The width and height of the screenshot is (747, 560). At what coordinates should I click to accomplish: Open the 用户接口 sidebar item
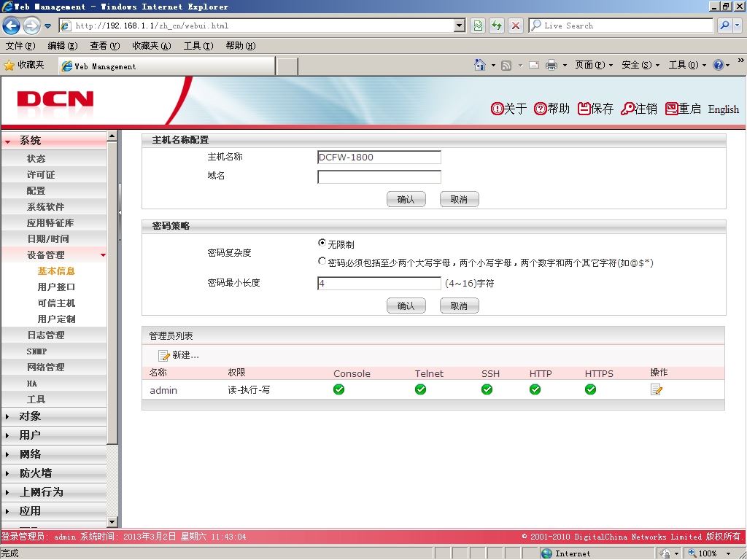(56, 287)
